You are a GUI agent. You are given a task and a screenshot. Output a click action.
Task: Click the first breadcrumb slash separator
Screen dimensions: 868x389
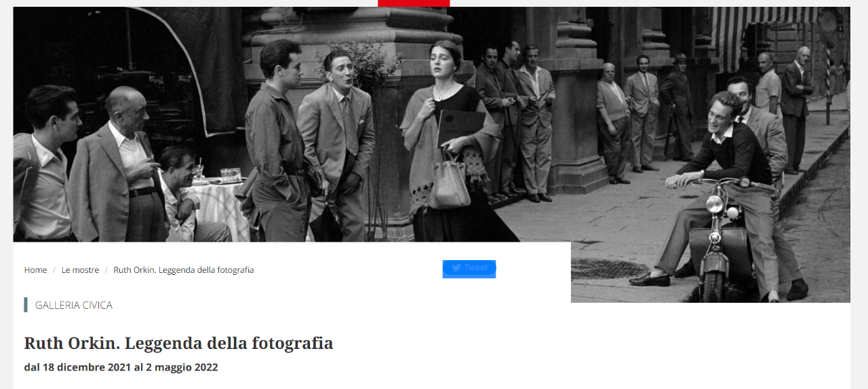pos(54,270)
